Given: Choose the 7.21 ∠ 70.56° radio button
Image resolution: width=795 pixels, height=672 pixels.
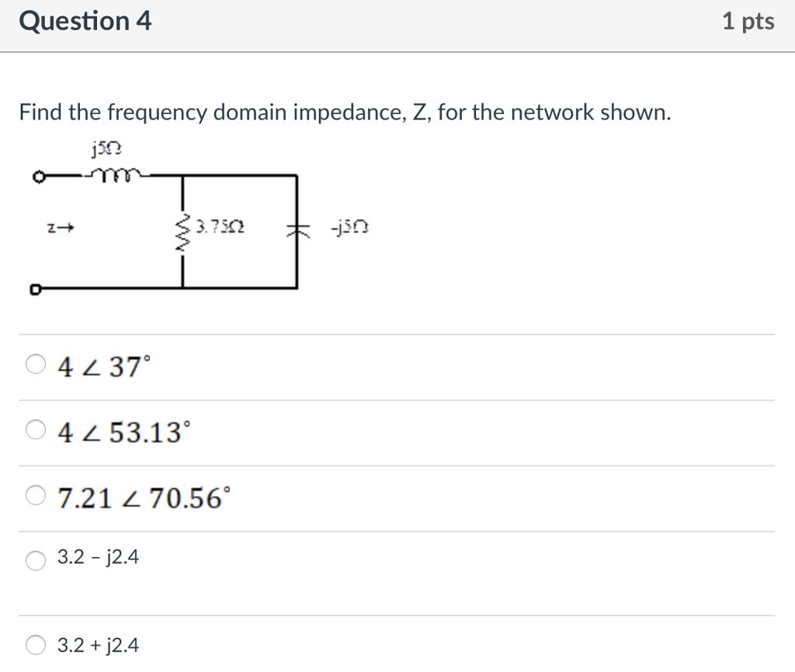Looking at the screenshot, I should pyautogui.click(x=35, y=494).
